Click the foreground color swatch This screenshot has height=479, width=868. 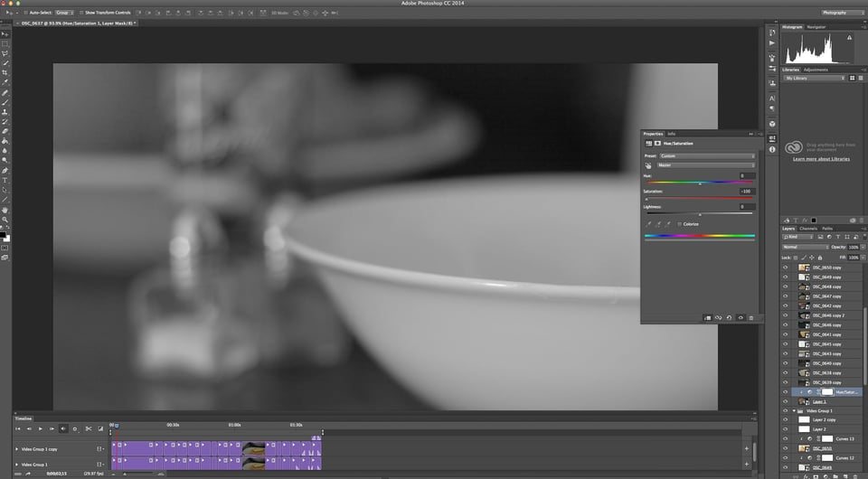3,236
